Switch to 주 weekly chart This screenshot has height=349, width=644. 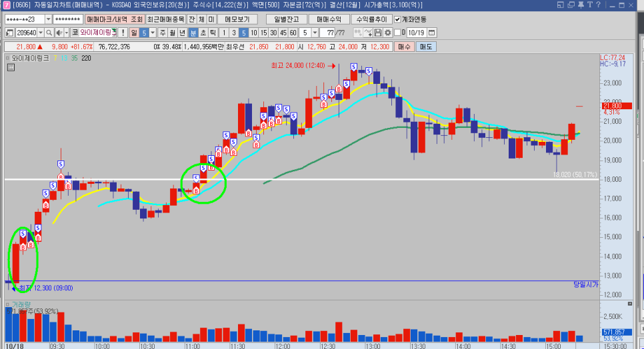163,33
